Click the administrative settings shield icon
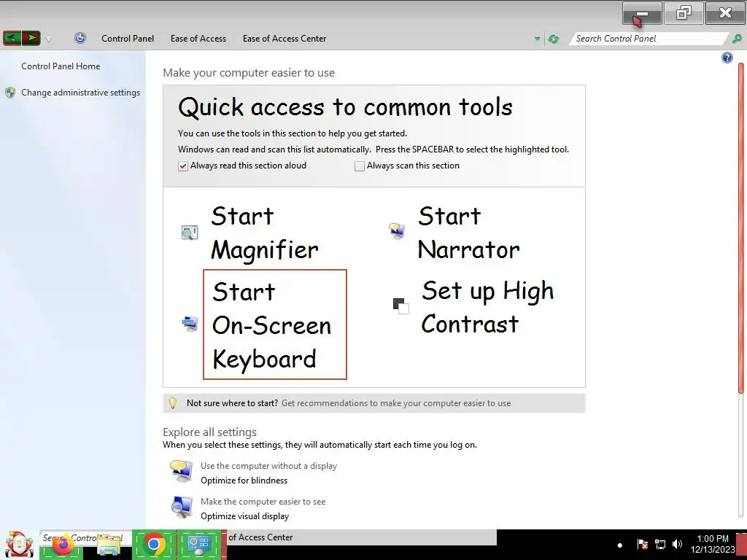747x560 pixels. click(x=10, y=93)
